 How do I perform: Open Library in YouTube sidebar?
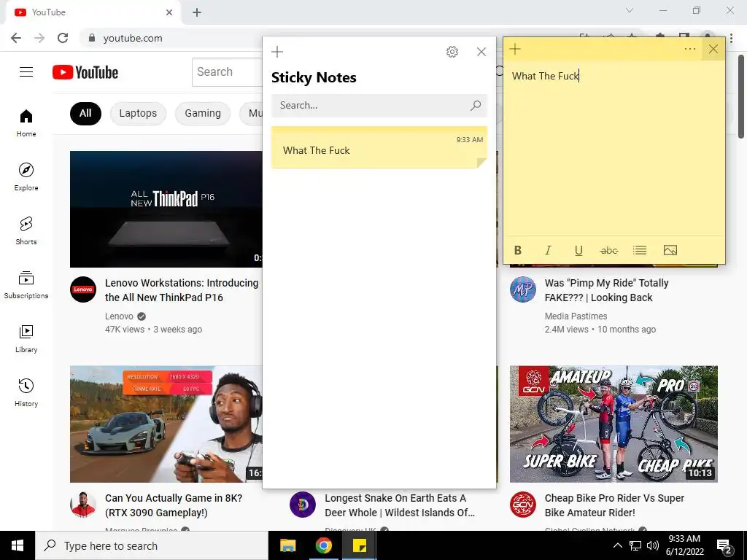(x=26, y=338)
